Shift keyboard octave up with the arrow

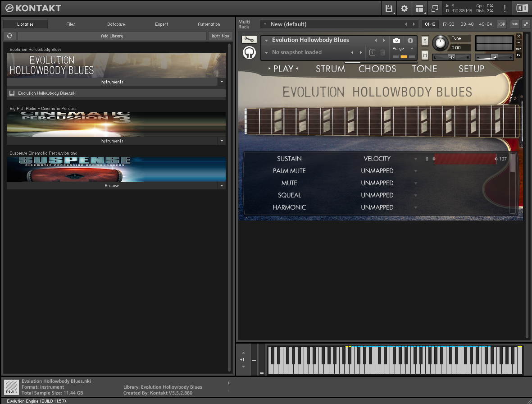[243, 353]
